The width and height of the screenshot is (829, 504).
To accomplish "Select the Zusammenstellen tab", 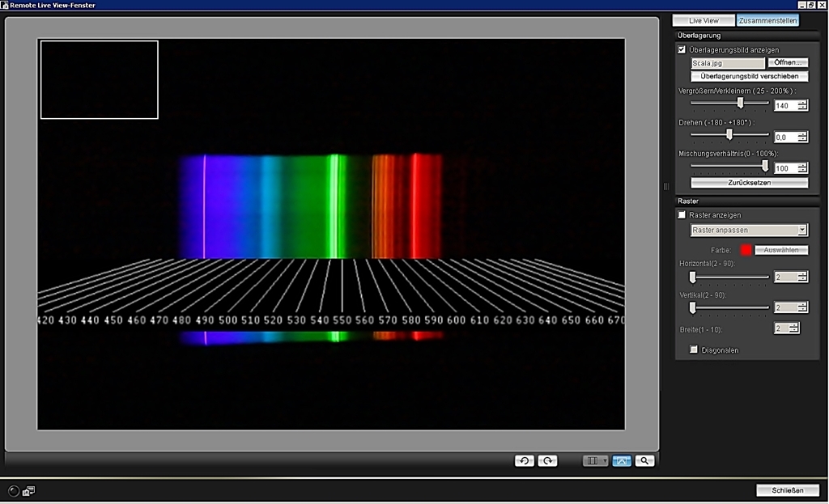I will pyautogui.click(x=767, y=20).
